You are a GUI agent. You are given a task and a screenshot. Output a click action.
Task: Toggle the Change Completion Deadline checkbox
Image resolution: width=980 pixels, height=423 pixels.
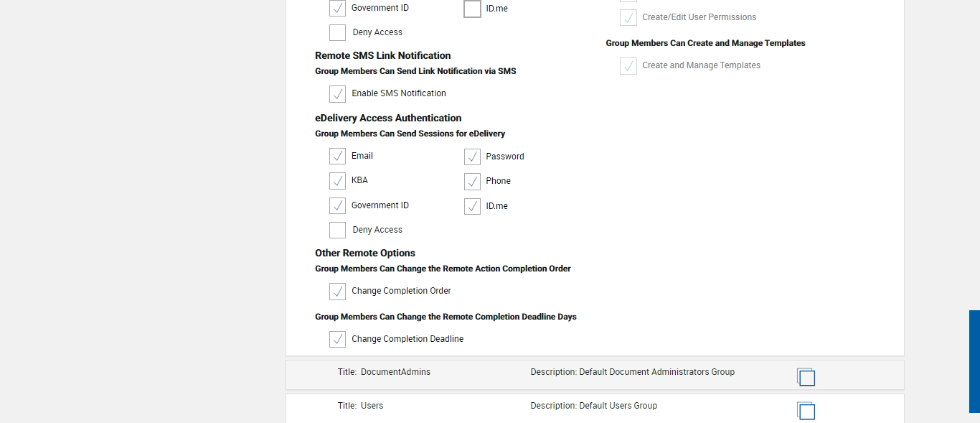click(x=337, y=339)
